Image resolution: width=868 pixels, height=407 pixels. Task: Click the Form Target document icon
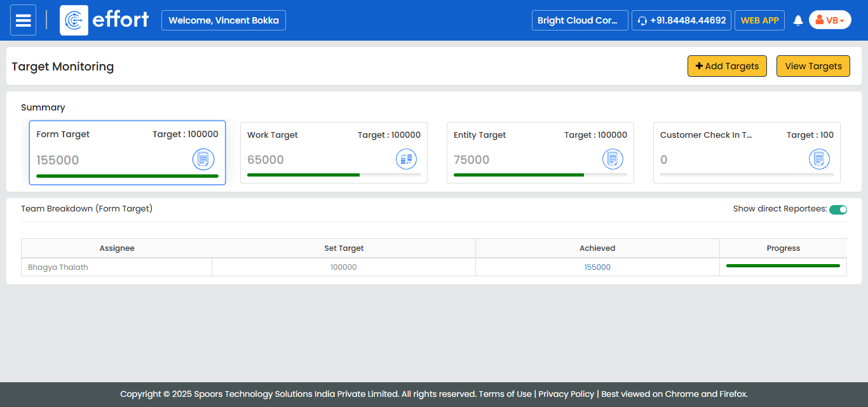pyautogui.click(x=203, y=159)
